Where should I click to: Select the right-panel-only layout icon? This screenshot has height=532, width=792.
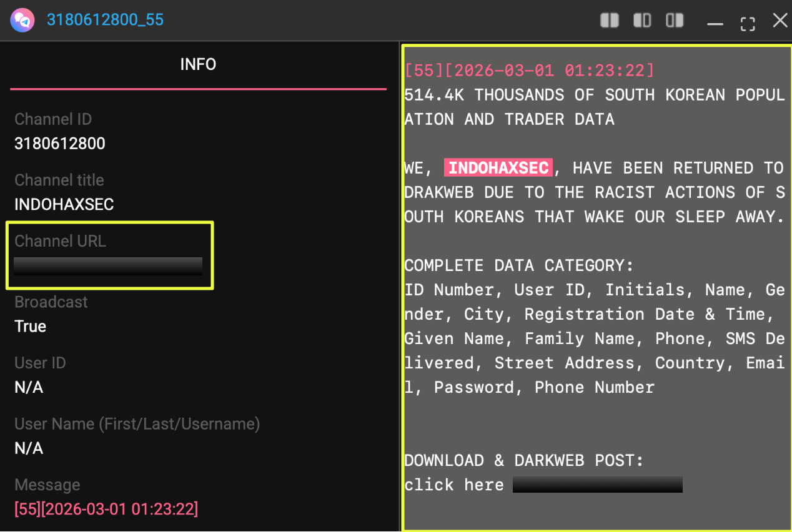click(x=675, y=21)
